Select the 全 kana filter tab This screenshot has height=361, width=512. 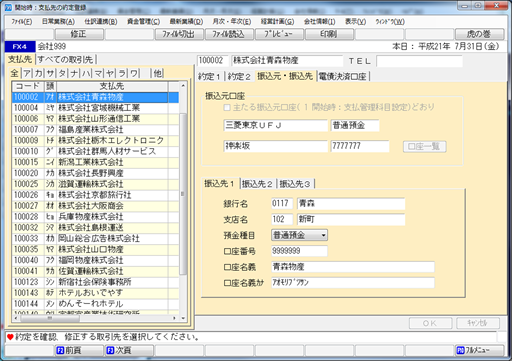click(14, 73)
